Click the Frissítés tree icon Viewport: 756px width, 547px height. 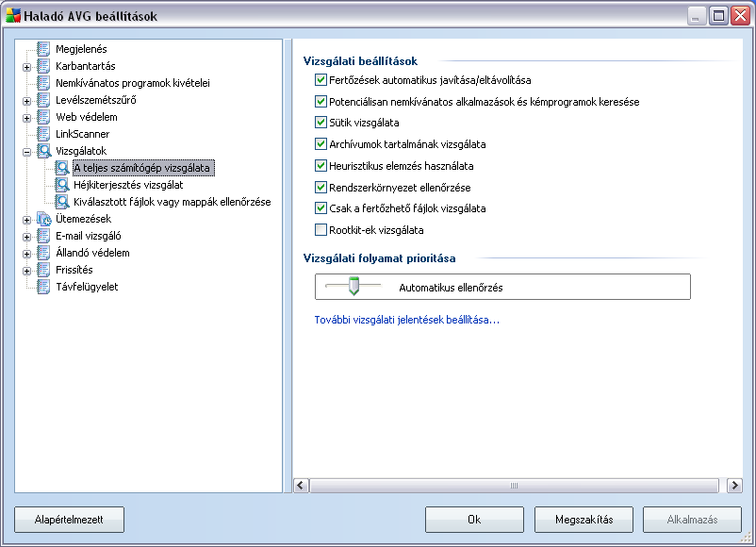coord(43,270)
